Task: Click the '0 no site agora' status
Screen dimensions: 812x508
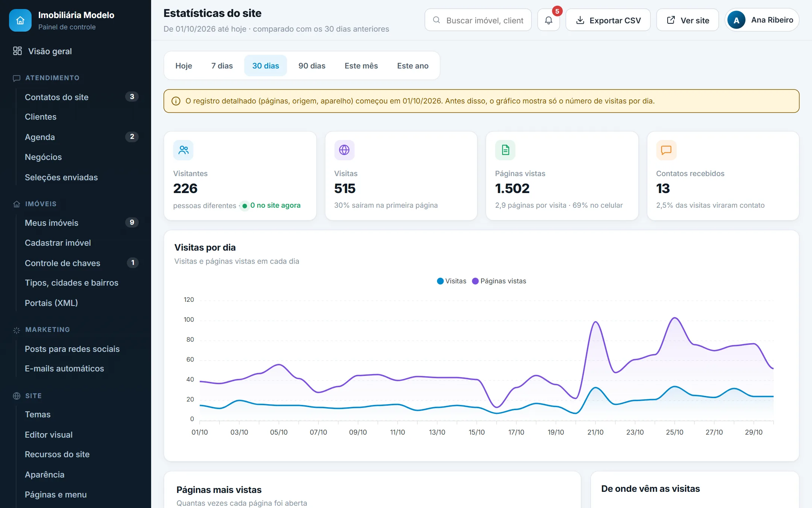Action: 271,205
